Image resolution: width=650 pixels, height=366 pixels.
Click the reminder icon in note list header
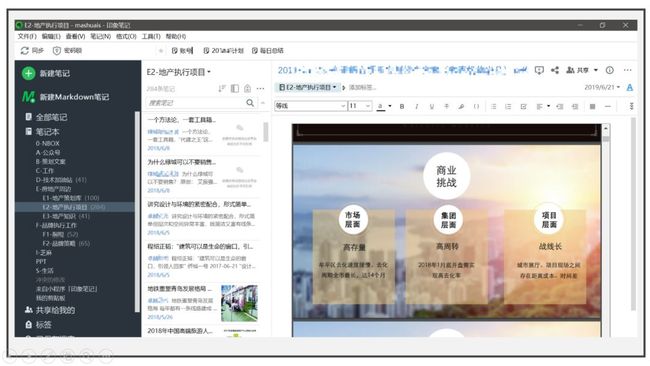click(x=247, y=88)
